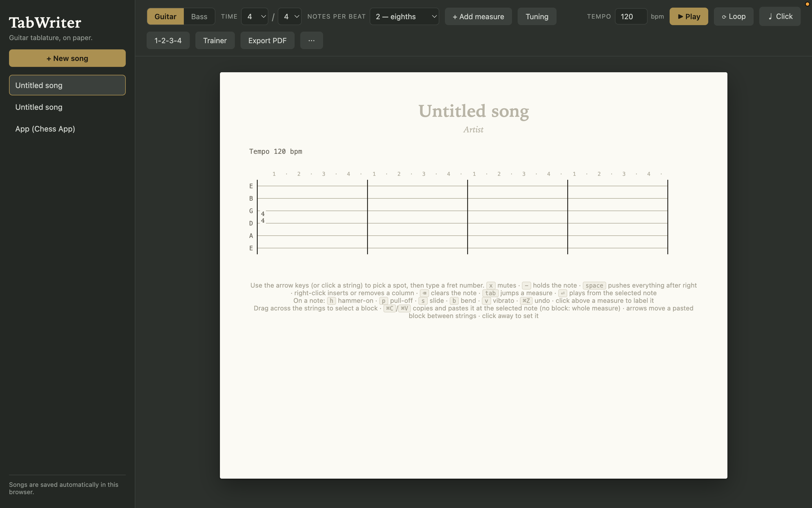Screen dimensions: 812x508
Task: Click the + Add measure button
Action: [478, 16]
